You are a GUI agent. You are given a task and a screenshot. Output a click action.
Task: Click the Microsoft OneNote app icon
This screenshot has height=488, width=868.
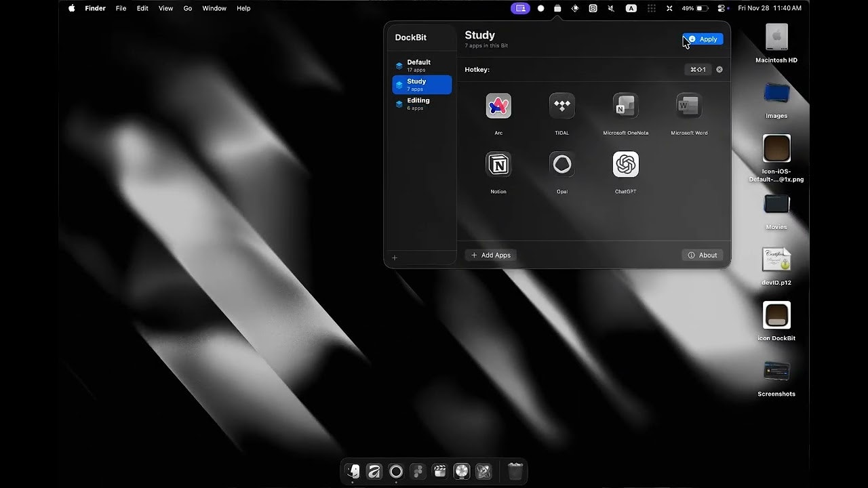click(625, 106)
